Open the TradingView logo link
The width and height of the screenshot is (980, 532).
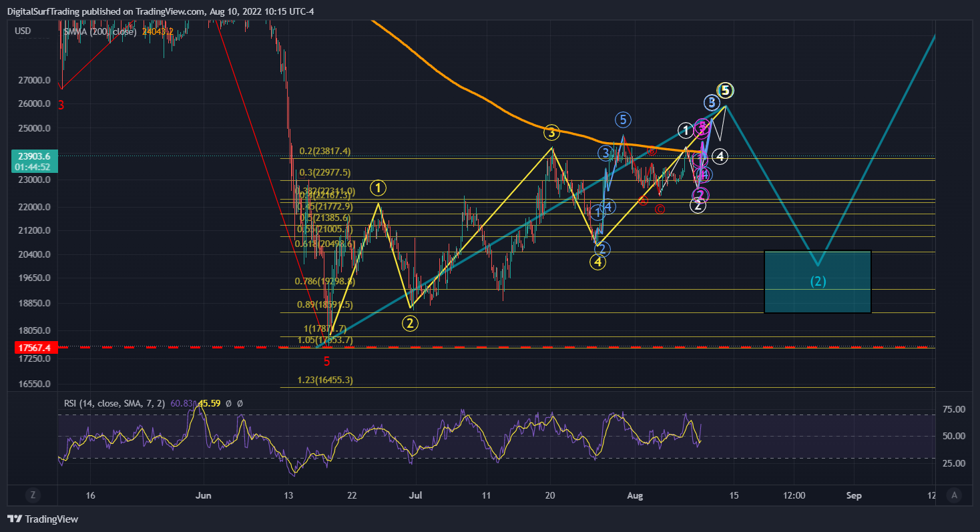[x=43, y=519]
